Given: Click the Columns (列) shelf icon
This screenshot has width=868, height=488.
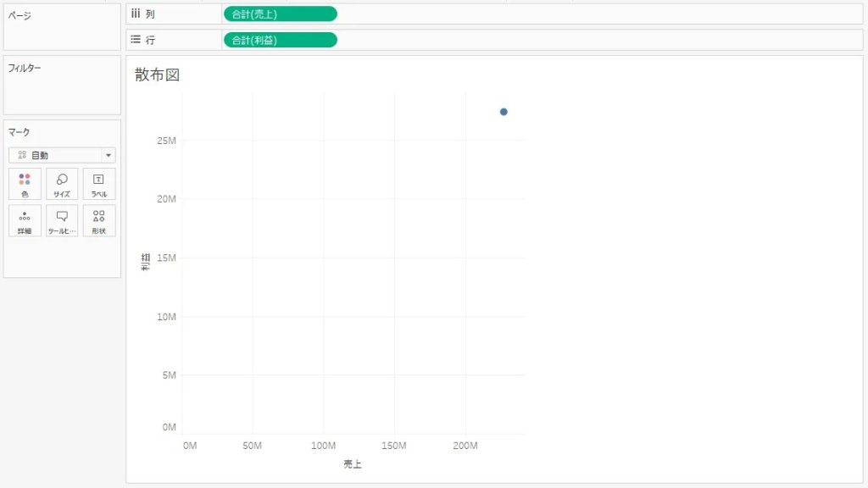Looking at the screenshot, I should tap(136, 14).
